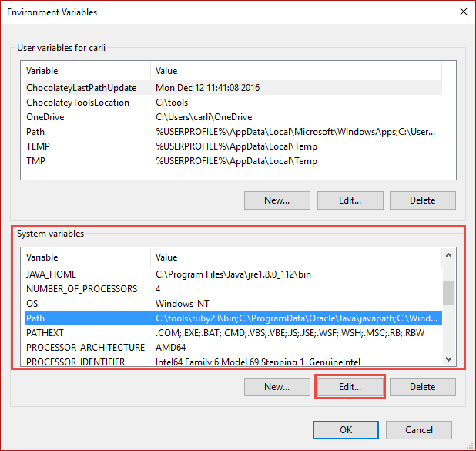Select the JAVA_HOME system variable
The height and width of the screenshot is (451, 476).
pos(52,274)
